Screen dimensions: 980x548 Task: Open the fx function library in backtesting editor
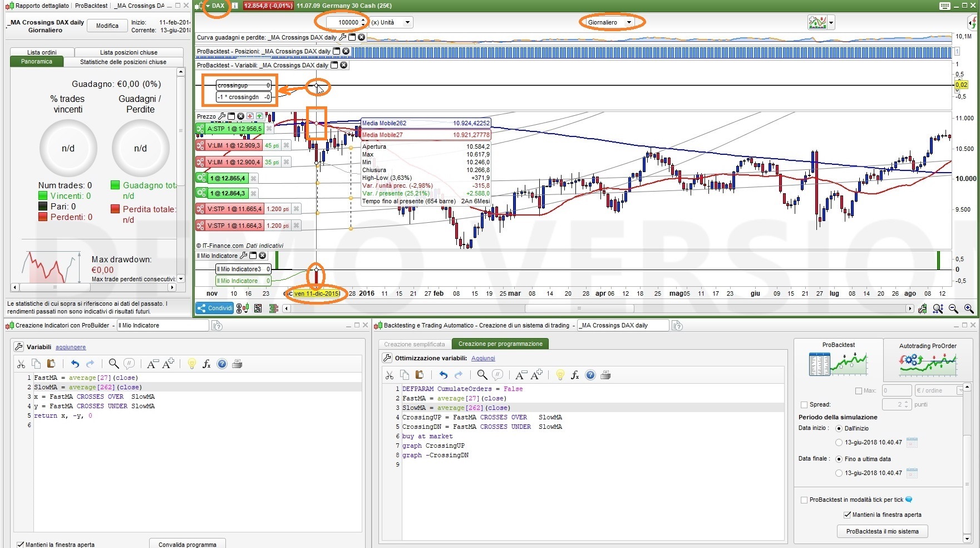click(575, 375)
